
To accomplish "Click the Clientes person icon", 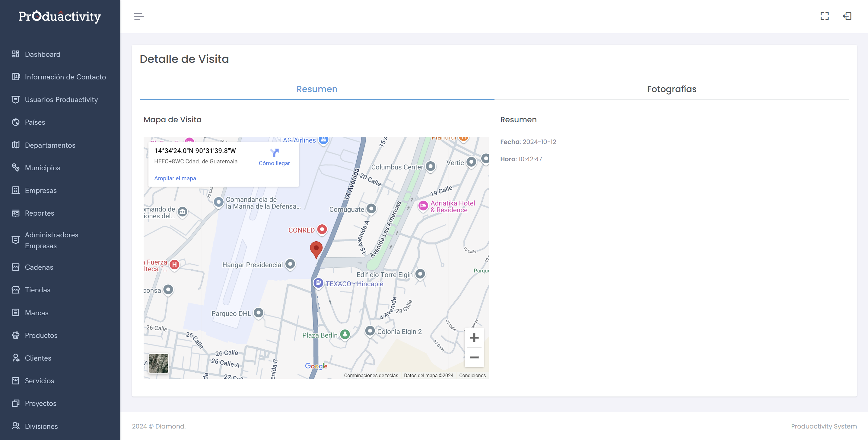I will click(15, 358).
